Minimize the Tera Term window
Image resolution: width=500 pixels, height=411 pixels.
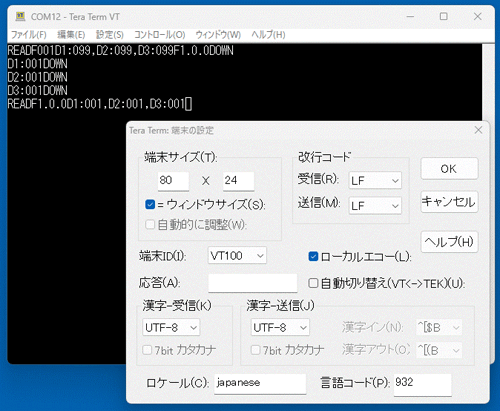(410, 16)
